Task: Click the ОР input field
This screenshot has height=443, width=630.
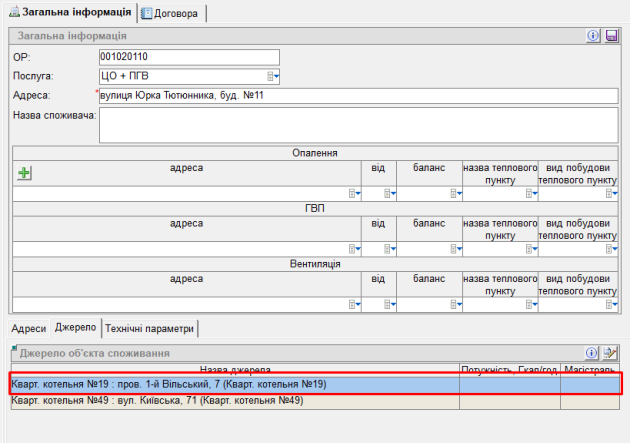Action: coord(190,57)
